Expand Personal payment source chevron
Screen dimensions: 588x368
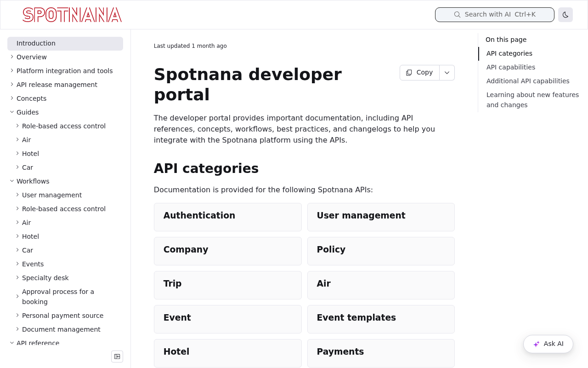tap(17, 316)
